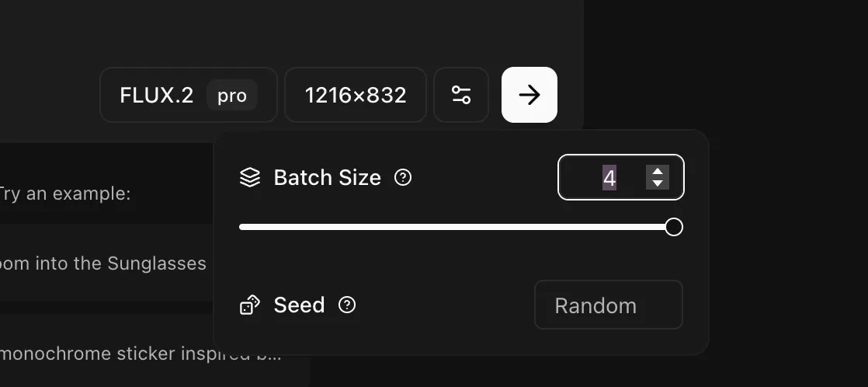
Task: Increase batch size with up stepper arrow
Action: point(658,172)
